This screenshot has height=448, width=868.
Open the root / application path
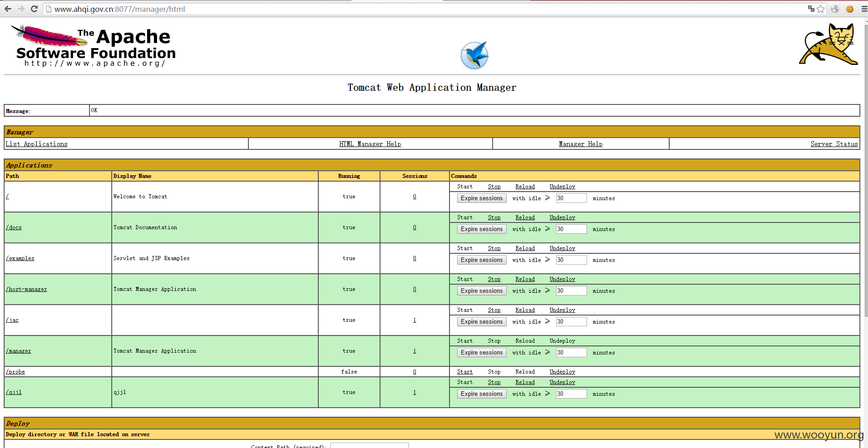pyautogui.click(x=7, y=197)
